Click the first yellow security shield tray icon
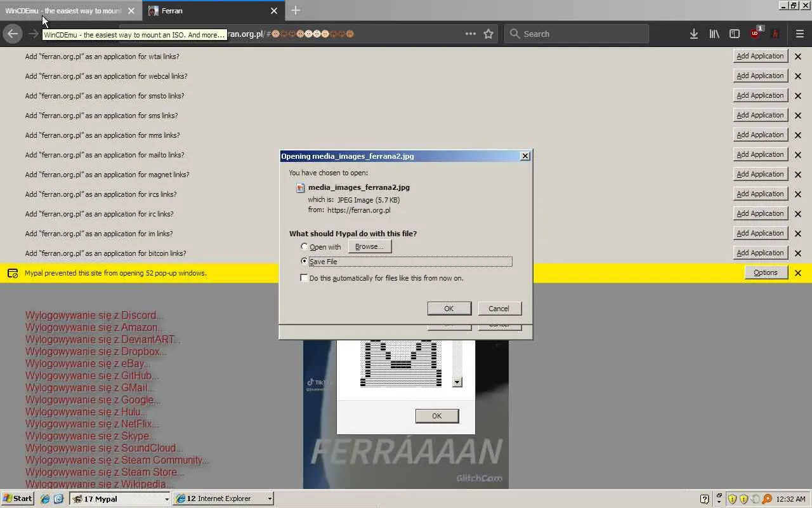Viewport: 812px width, 508px height. click(732, 499)
